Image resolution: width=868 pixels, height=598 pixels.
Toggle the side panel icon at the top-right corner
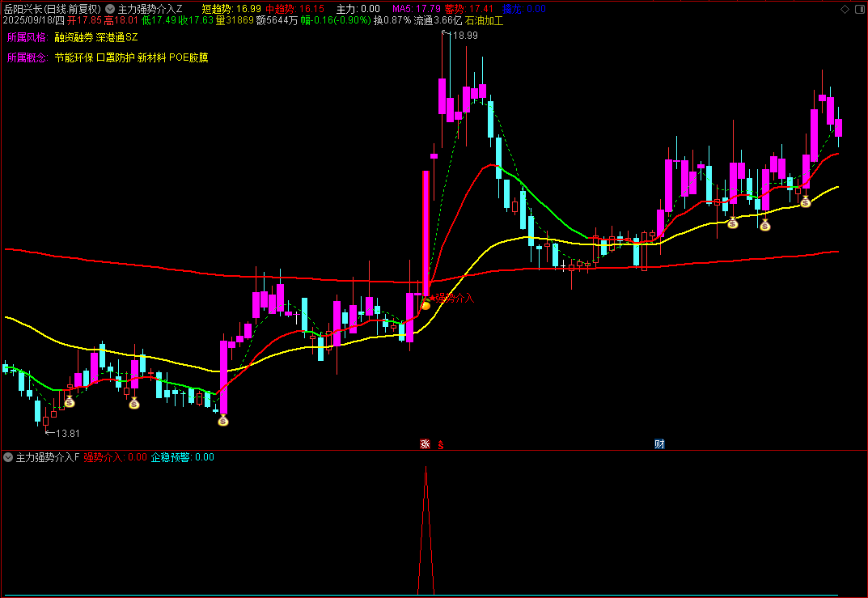point(861,9)
